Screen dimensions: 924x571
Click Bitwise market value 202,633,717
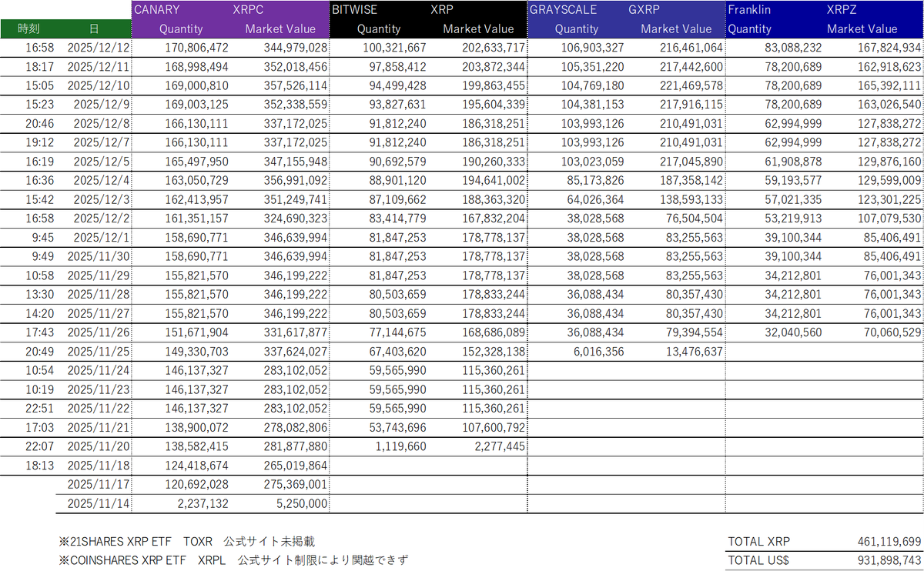click(x=484, y=48)
